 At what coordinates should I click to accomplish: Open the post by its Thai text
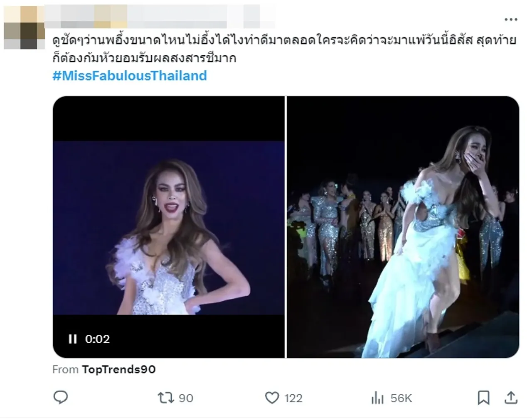pos(283,49)
